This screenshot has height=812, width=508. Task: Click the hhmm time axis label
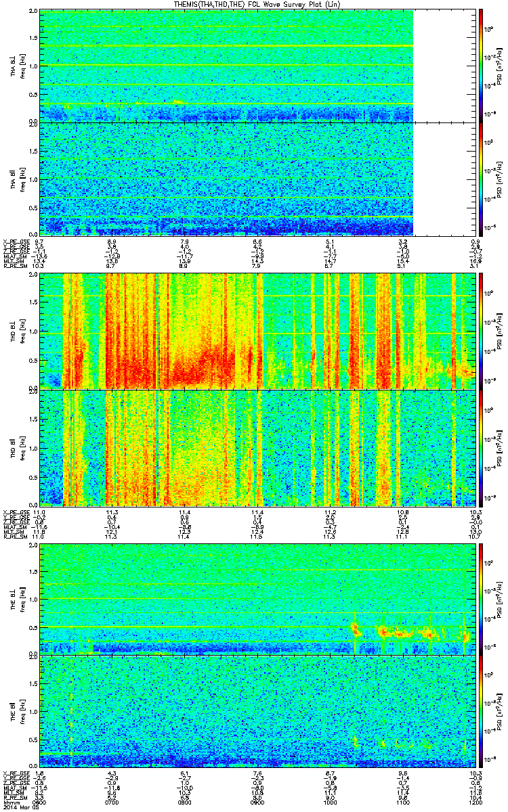(x=10, y=803)
